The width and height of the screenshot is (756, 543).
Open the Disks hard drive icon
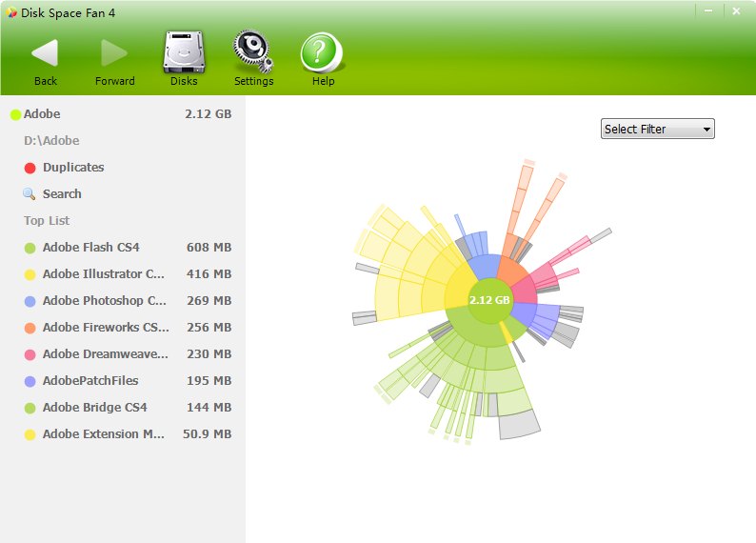[184, 52]
